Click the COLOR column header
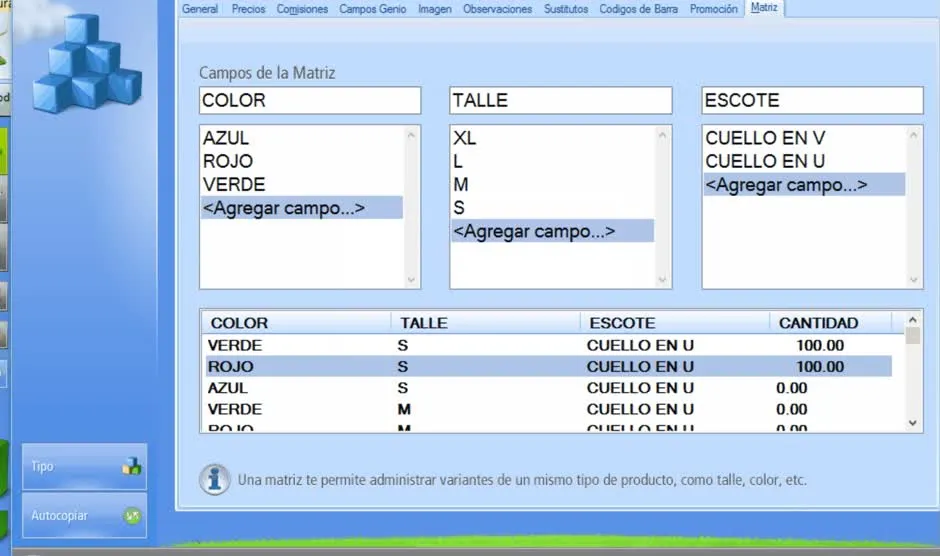940x556 pixels. coord(296,323)
